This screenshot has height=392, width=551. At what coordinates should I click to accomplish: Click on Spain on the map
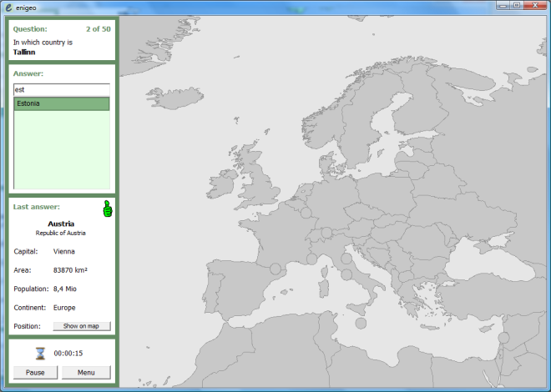230,292
